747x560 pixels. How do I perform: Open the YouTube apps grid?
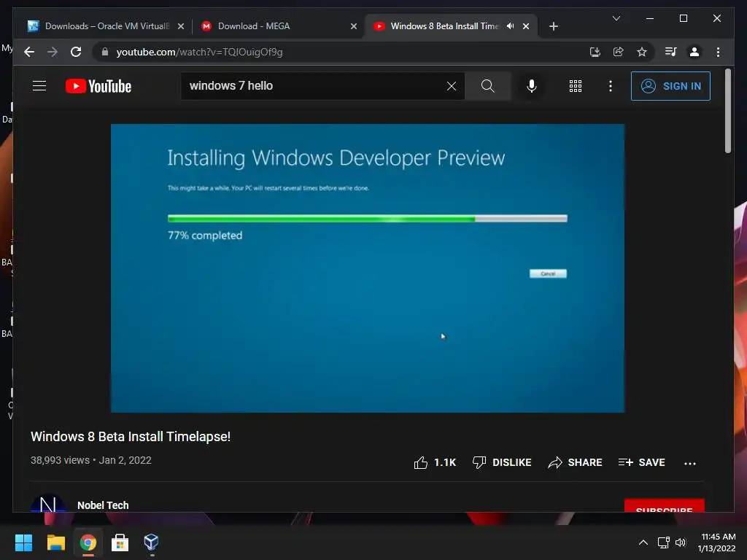click(x=576, y=86)
